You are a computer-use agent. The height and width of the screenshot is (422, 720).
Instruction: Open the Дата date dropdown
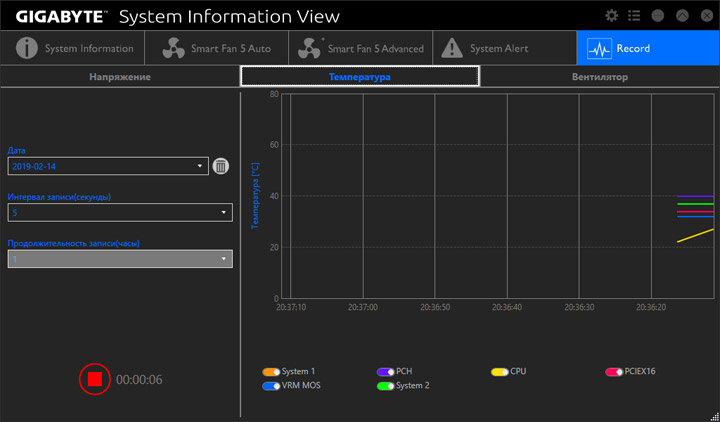pyautogui.click(x=108, y=166)
